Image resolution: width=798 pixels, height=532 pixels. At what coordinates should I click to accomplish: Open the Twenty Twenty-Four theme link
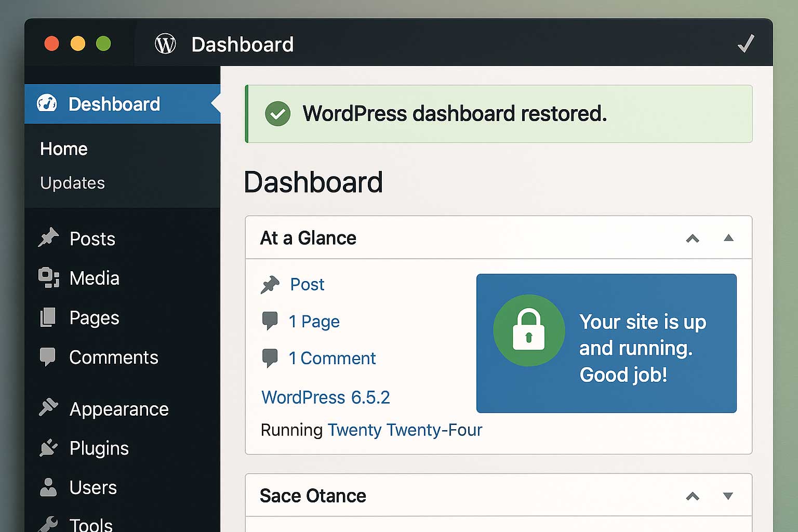click(405, 430)
